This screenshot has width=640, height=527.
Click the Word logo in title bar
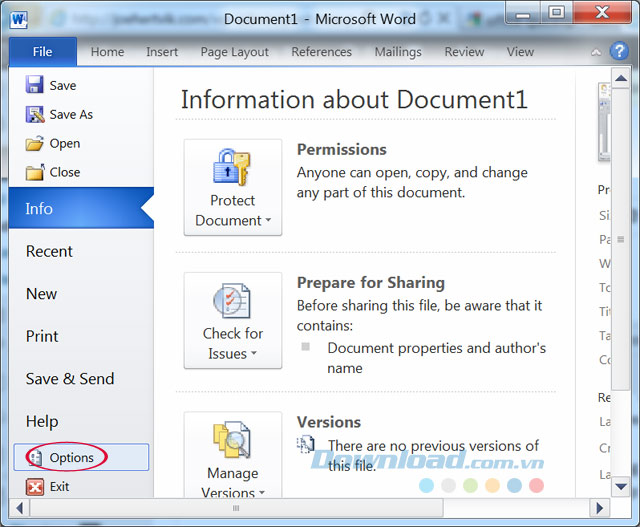[x=19, y=19]
